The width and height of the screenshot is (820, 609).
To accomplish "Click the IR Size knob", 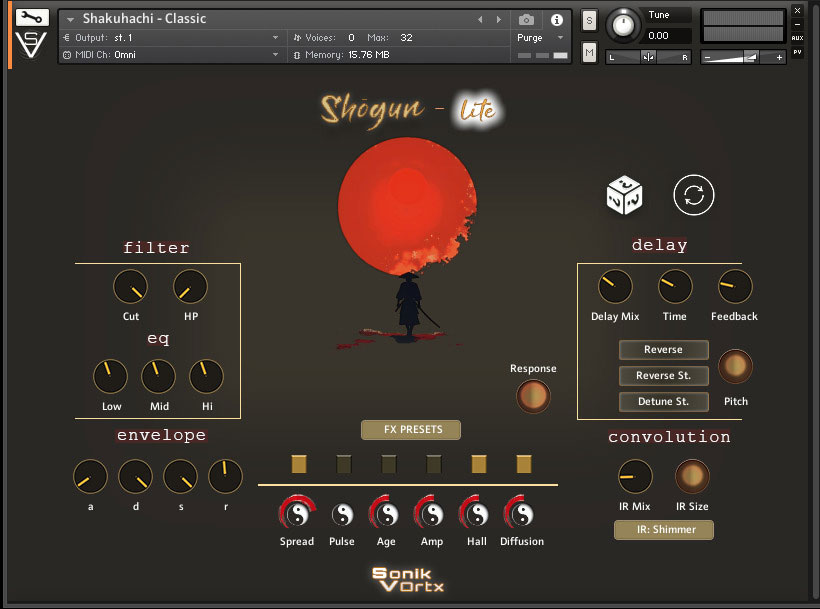I will tap(692, 476).
